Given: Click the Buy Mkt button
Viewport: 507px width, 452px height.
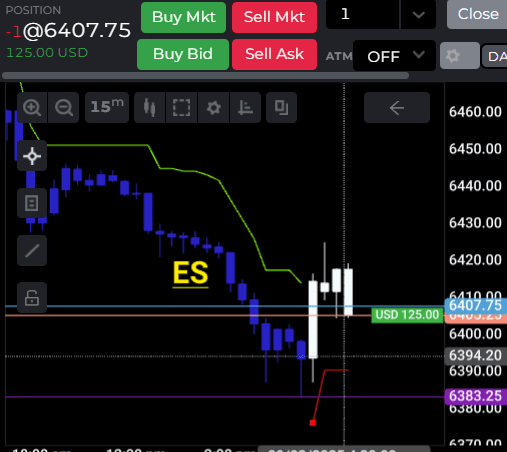Looking at the screenshot, I should 183,17.
